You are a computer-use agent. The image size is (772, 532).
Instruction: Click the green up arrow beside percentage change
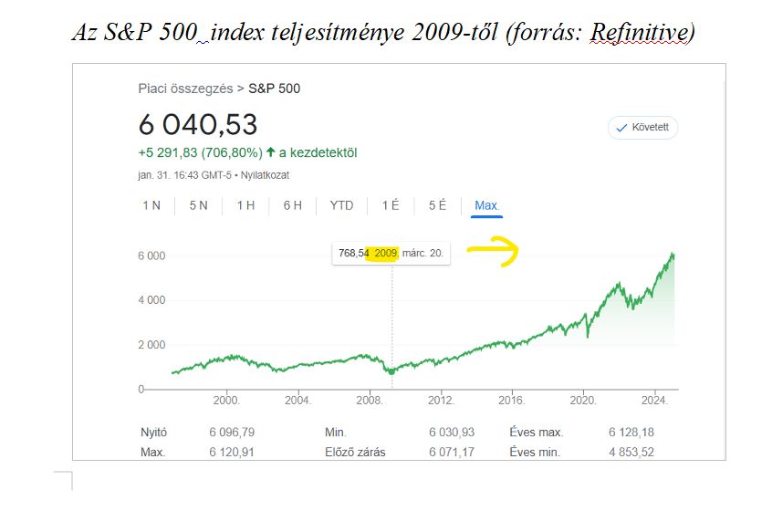(271, 152)
